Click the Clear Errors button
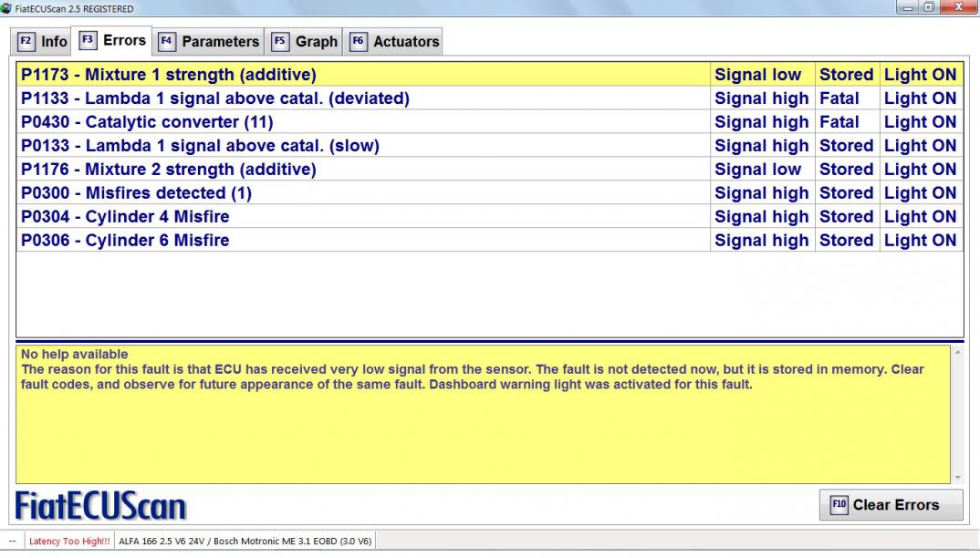 point(891,505)
